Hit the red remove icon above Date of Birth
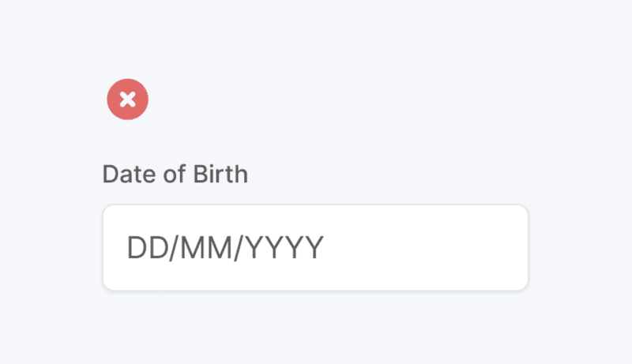 tap(127, 99)
